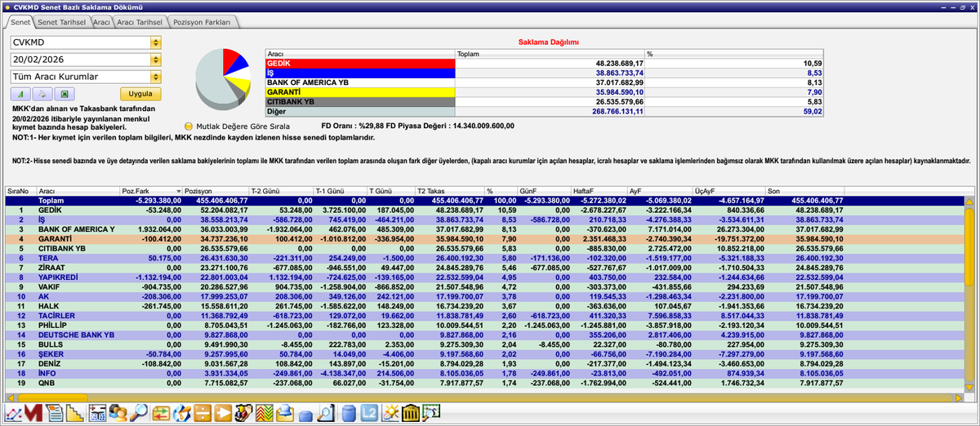The width and height of the screenshot is (980, 426).
Task: Click the orange play arrow icon
Action: pos(223,414)
